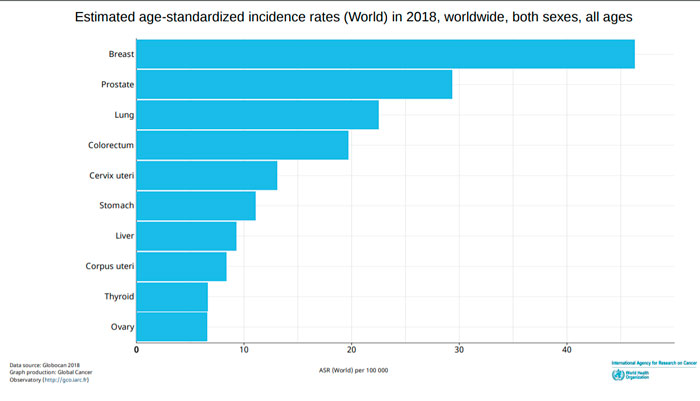Click 'Data source: Globocan 2018' text
This screenshot has width=700, height=401.
[x=45, y=365]
